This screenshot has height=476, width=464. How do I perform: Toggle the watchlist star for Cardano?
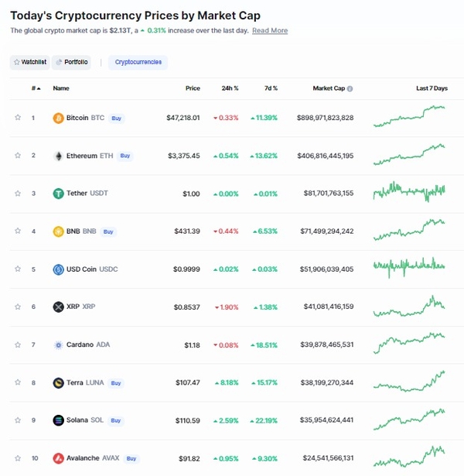[x=18, y=344]
